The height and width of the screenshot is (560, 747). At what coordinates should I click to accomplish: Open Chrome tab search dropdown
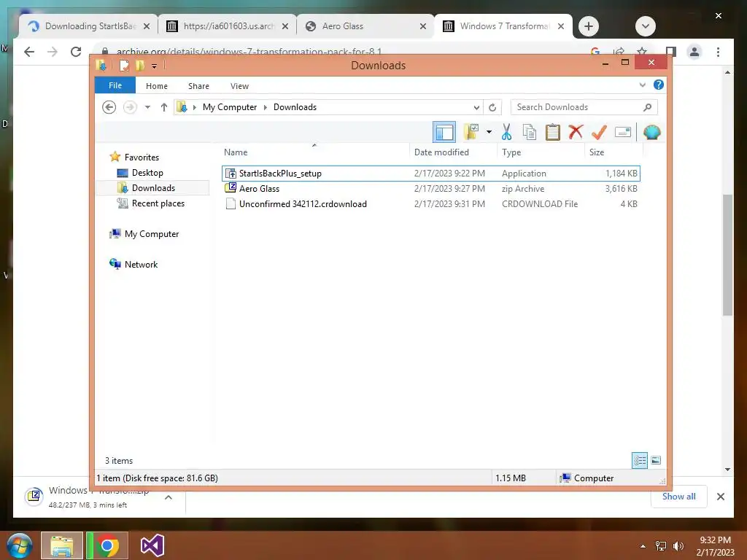pos(645,26)
